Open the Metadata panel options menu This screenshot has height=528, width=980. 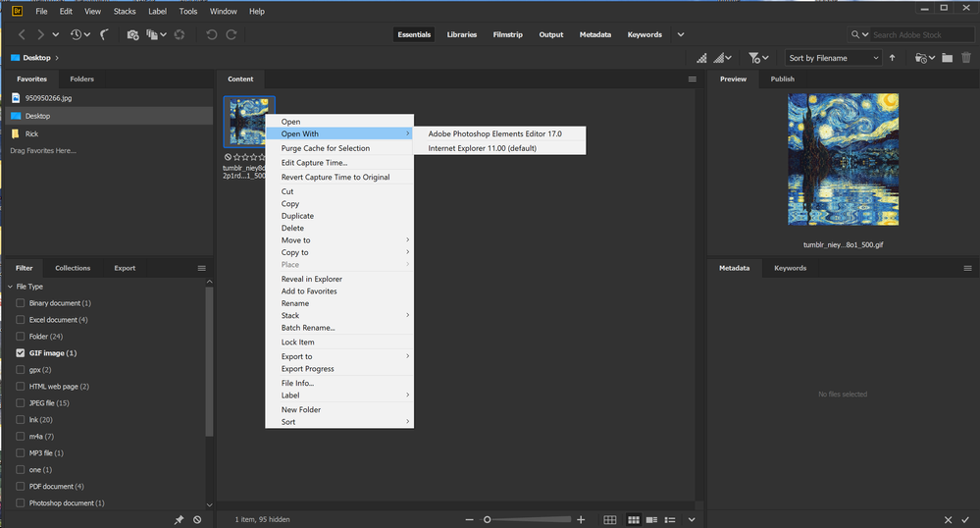[967, 268]
